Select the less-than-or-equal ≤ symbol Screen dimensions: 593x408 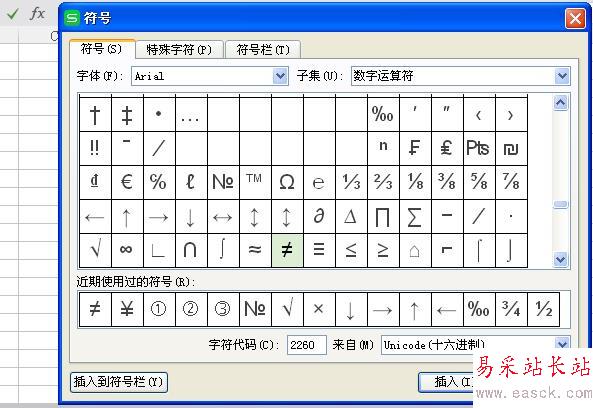351,250
